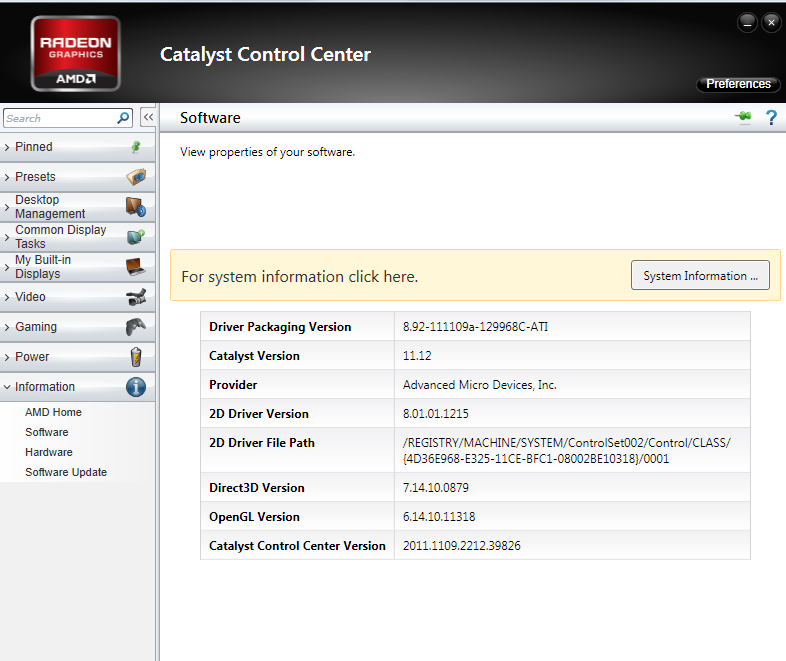Screen dimensions: 786x661
Task: Open AMD Home page
Action: [x=53, y=412]
